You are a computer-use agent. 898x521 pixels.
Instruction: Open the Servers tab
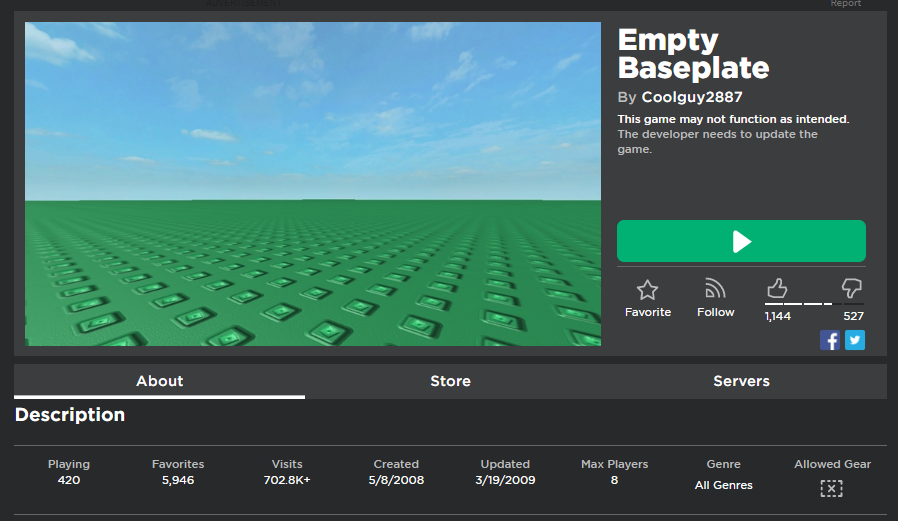[741, 381]
